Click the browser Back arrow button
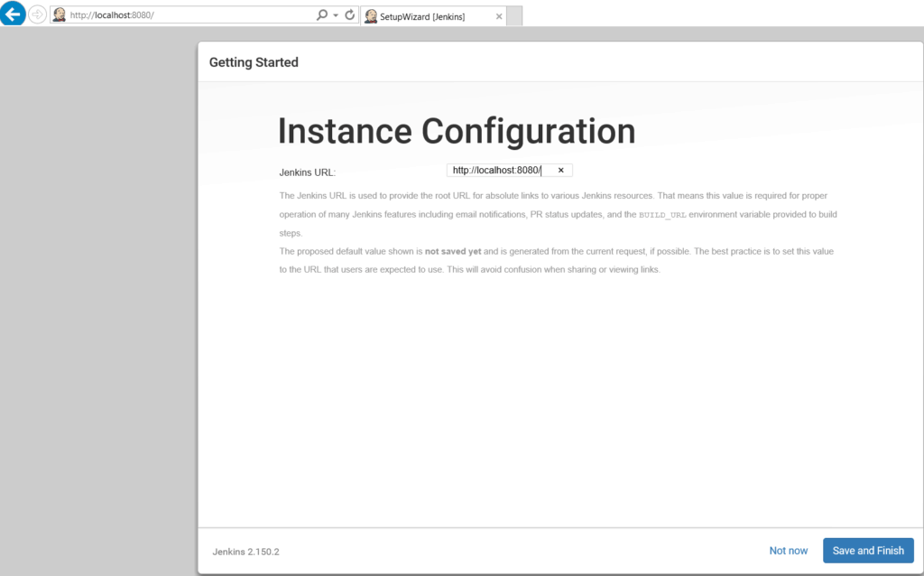 tap(13, 13)
